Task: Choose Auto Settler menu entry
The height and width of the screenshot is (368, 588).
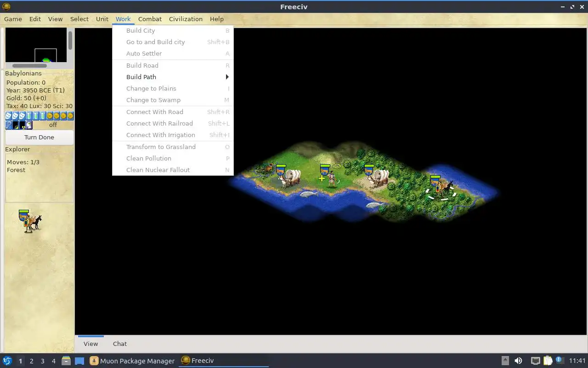Action: [173, 53]
